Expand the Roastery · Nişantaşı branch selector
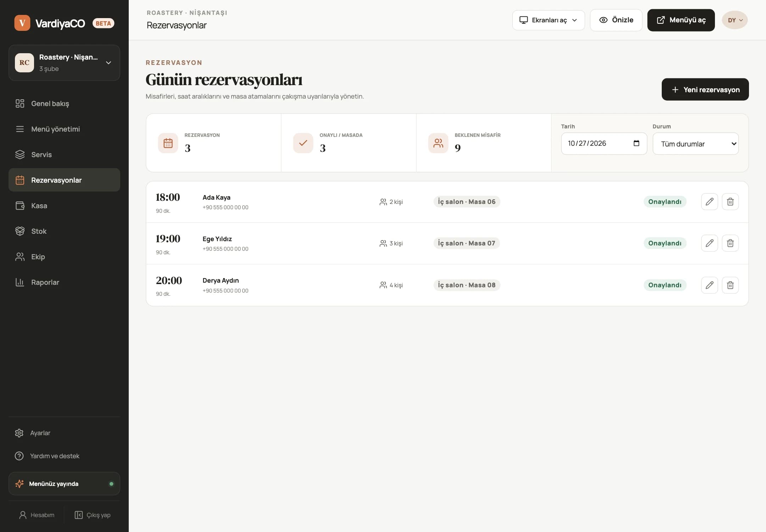766x532 pixels. [64, 63]
